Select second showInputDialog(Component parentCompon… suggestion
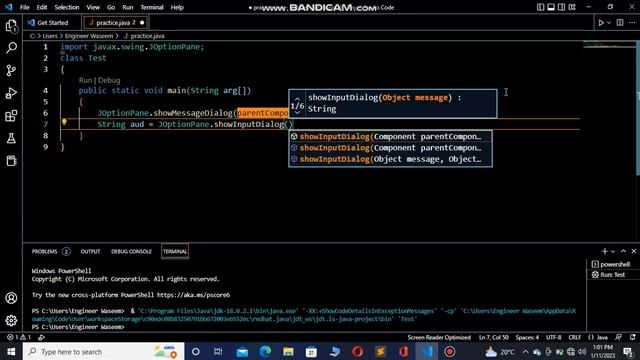640x360 pixels. 390,148
